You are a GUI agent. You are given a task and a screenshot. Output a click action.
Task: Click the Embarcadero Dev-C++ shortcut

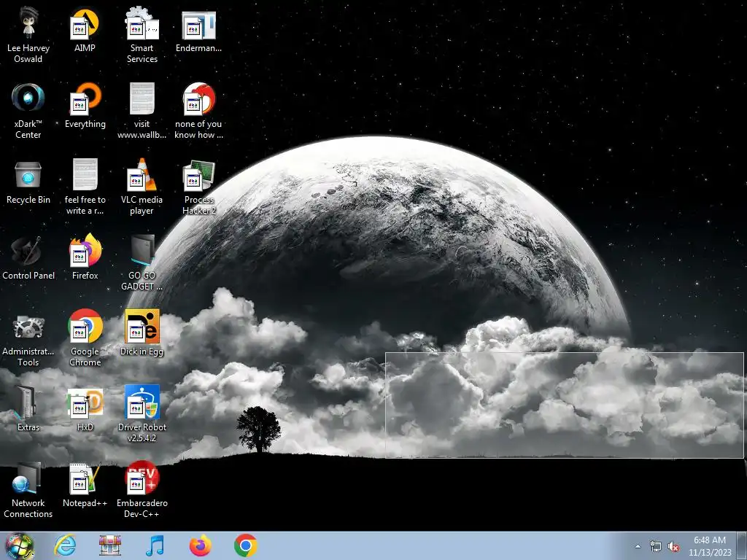click(142, 489)
